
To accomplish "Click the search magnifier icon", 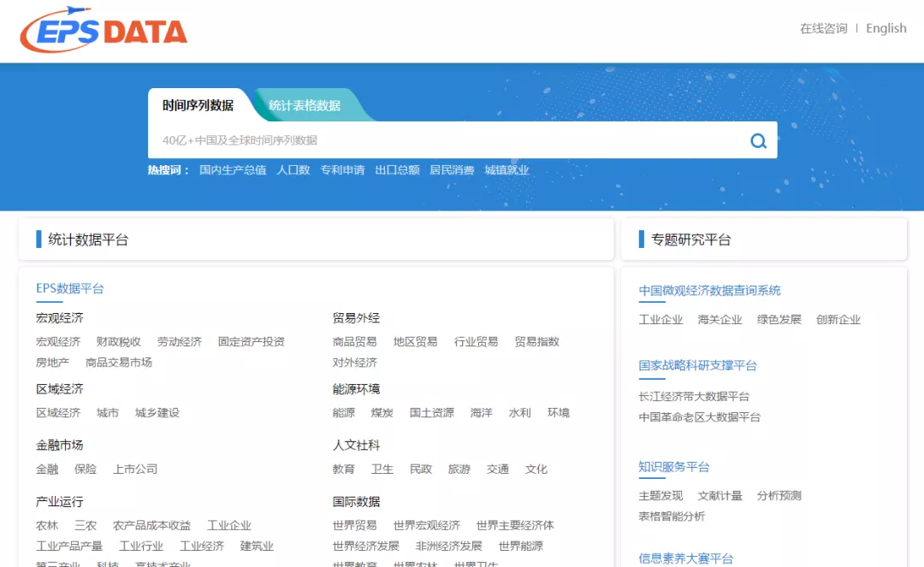I will click(x=758, y=141).
